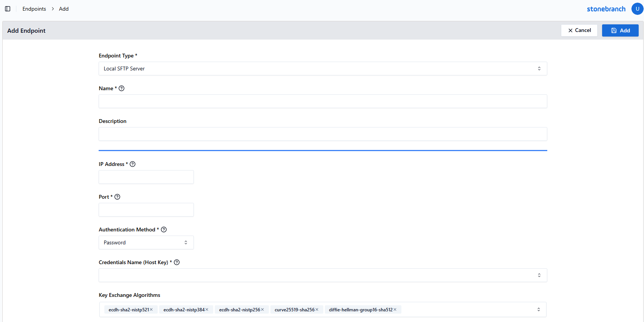Image resolution: width=644 pixels, height=322 pixels.
Task: Open the user avatar menu
Action: pyautogui.click(x=637, y=9)
